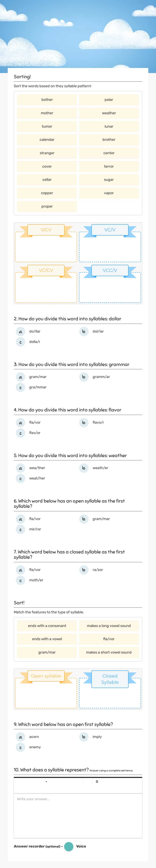This screenshot has height=868, width=156.
Task: Click the "calendar" word tile
Action: (47, 140)
